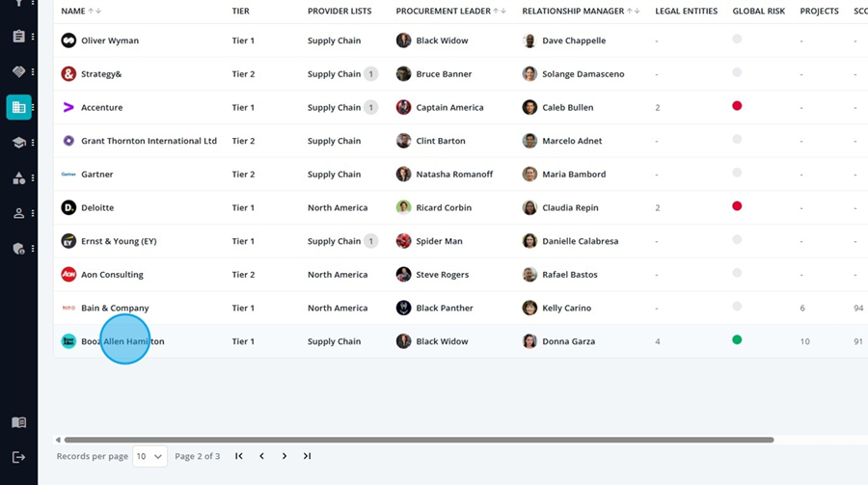Expand the shapes sidebar item's dots menu

tap(33, 177)
